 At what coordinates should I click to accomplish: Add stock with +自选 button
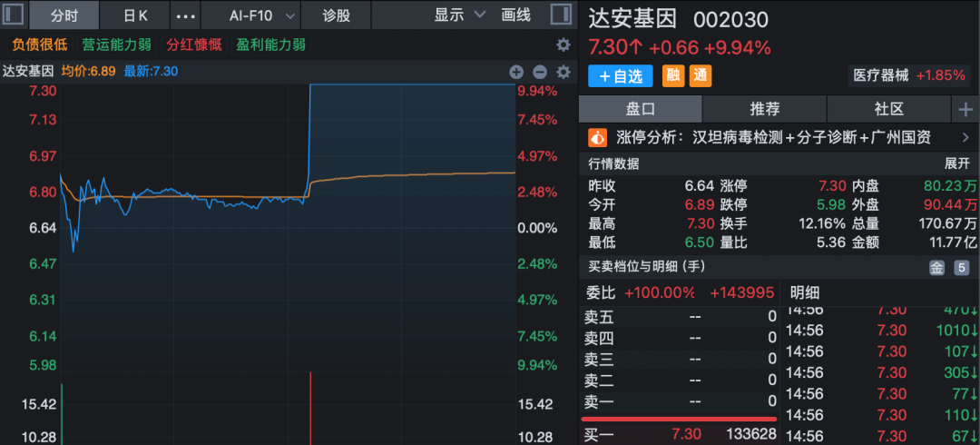click(621, 76)
